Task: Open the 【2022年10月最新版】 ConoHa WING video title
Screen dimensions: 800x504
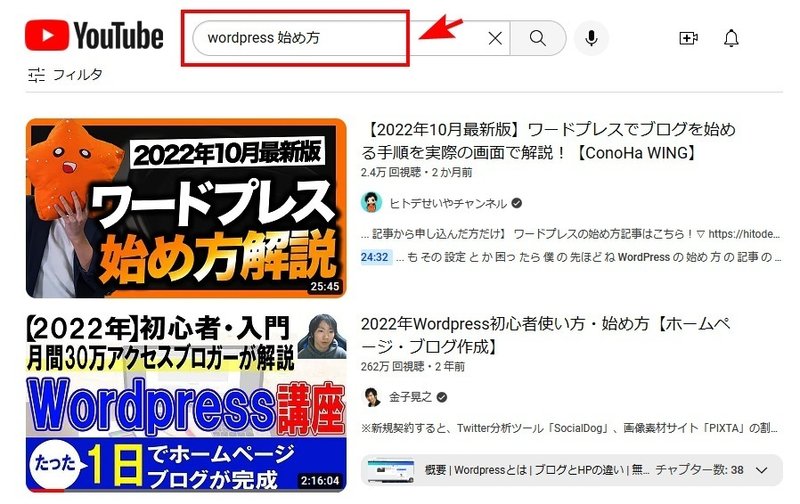Action: (548, 141)
